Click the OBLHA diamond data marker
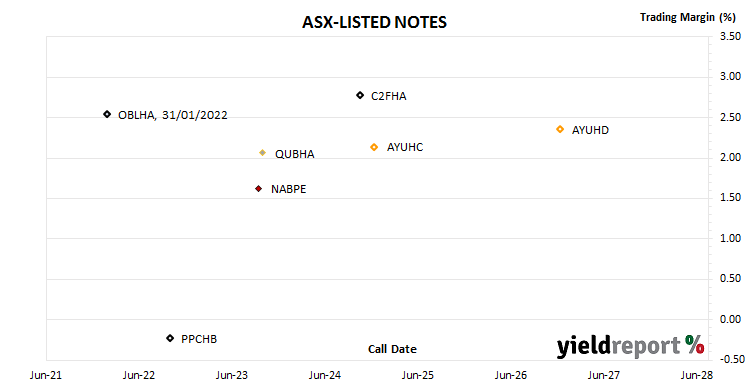The image size is (750, 391). tap(107, 114)
